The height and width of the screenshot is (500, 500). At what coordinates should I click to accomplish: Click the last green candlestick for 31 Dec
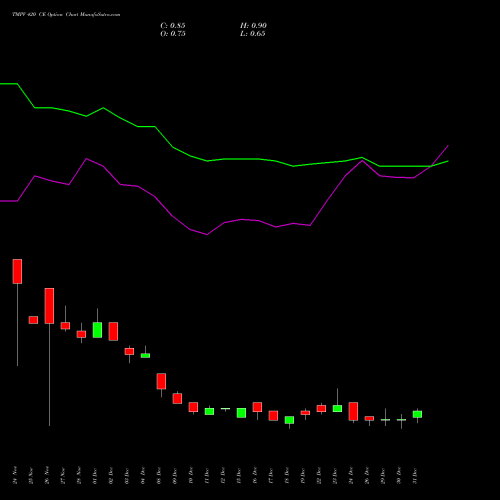pos(417,414)
